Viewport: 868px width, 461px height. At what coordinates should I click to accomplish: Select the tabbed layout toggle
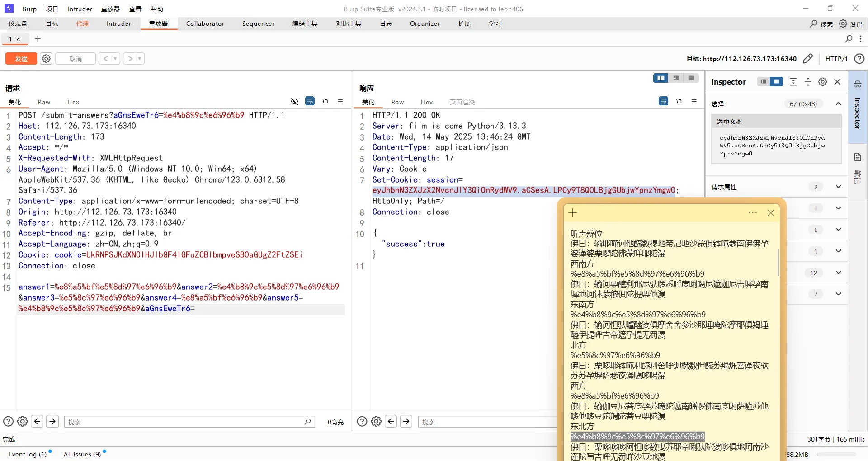pos(691,78)
